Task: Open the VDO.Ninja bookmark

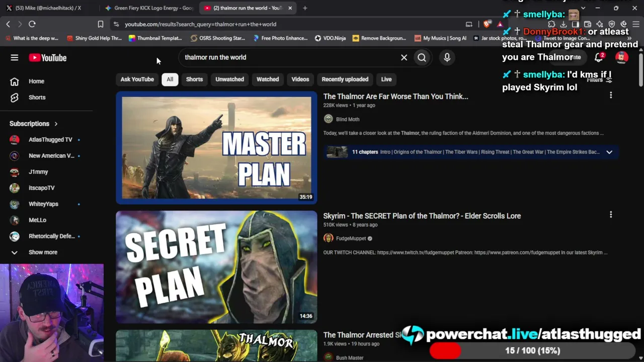Action: [x=330, y=38]
